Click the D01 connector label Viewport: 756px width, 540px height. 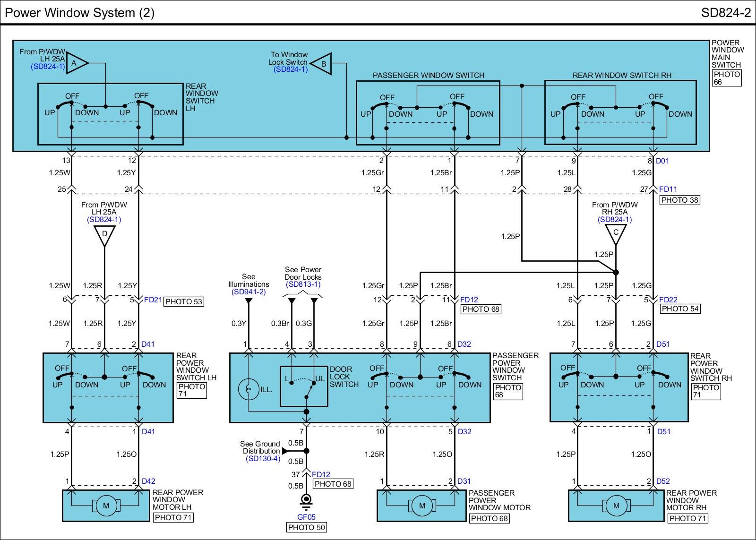pyautogui.click(x=662, y=161)
